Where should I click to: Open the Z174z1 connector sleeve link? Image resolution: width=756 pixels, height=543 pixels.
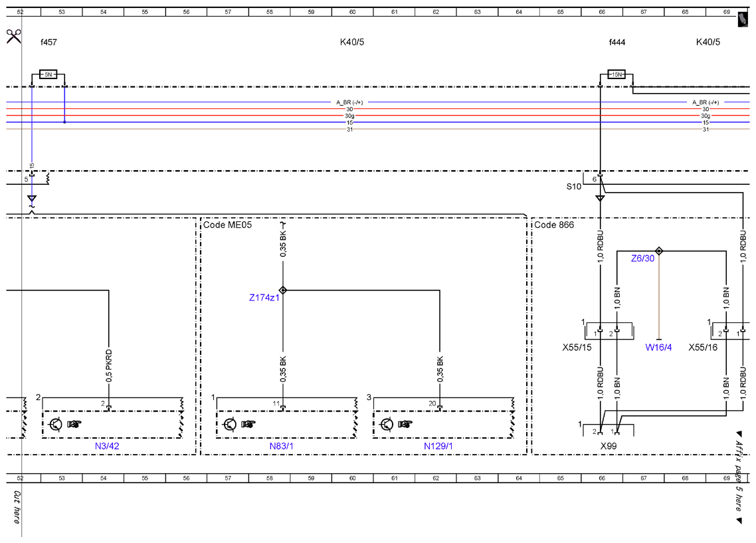[x=264, y=298]
